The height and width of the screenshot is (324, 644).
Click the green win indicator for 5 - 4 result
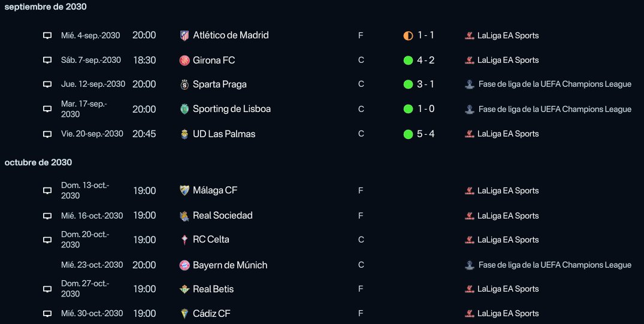(x=408, y=134)
